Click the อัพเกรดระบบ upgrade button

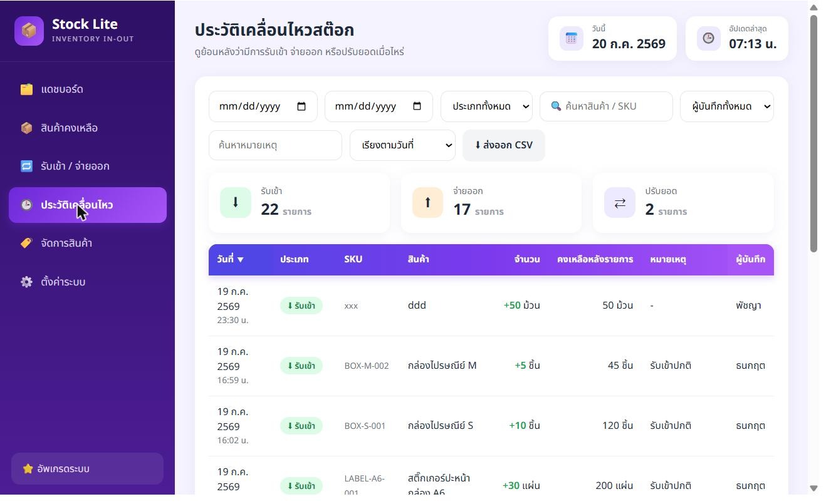[x=87, y=469]
